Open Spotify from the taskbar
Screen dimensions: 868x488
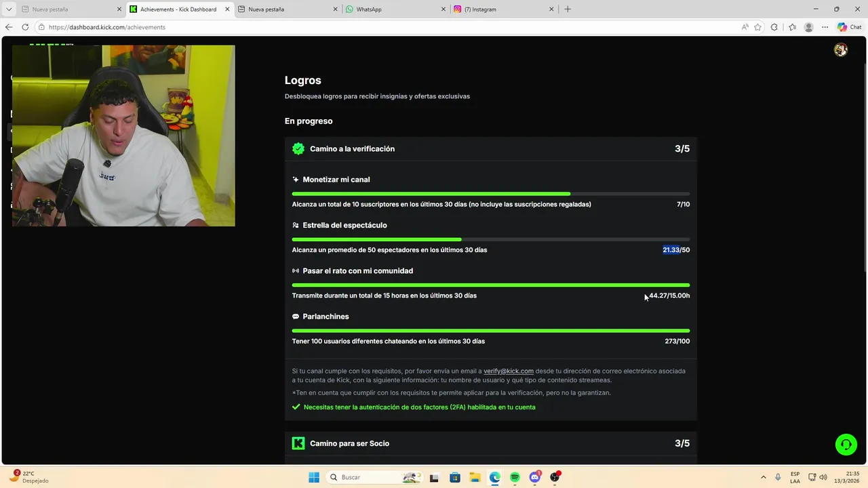point(515,477)
